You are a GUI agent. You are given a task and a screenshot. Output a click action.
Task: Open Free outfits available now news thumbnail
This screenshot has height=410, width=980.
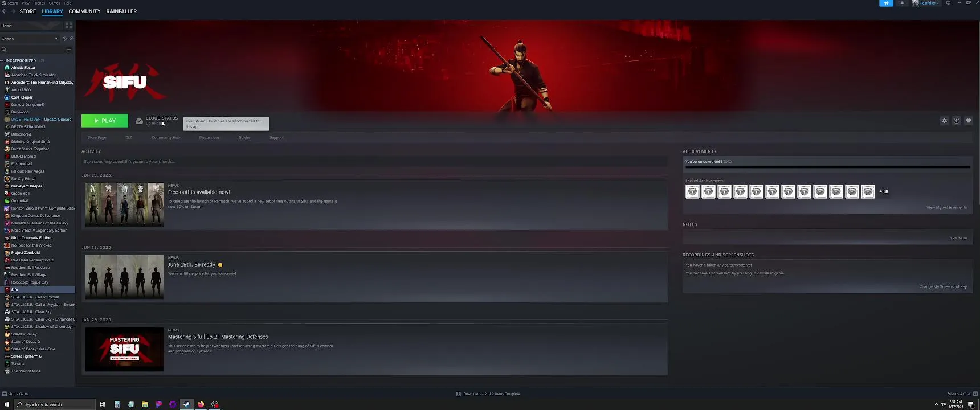(x=124, y=204)
